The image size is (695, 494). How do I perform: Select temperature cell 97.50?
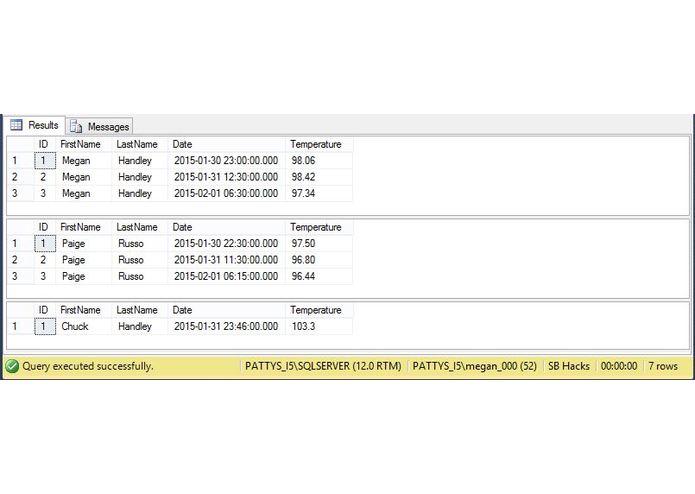(319, 244)
